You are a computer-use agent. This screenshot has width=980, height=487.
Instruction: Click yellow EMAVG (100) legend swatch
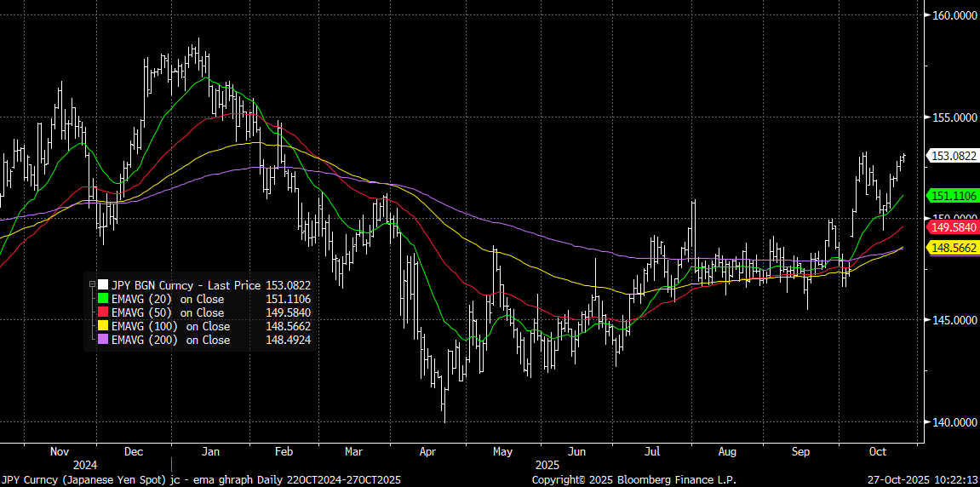pyautogui.click(x=103, y=326)
